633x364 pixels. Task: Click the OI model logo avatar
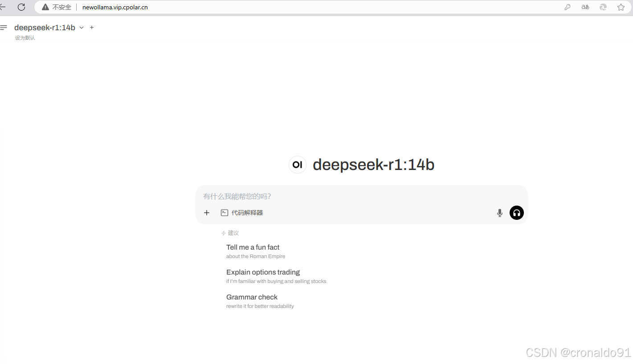[297, 165]
